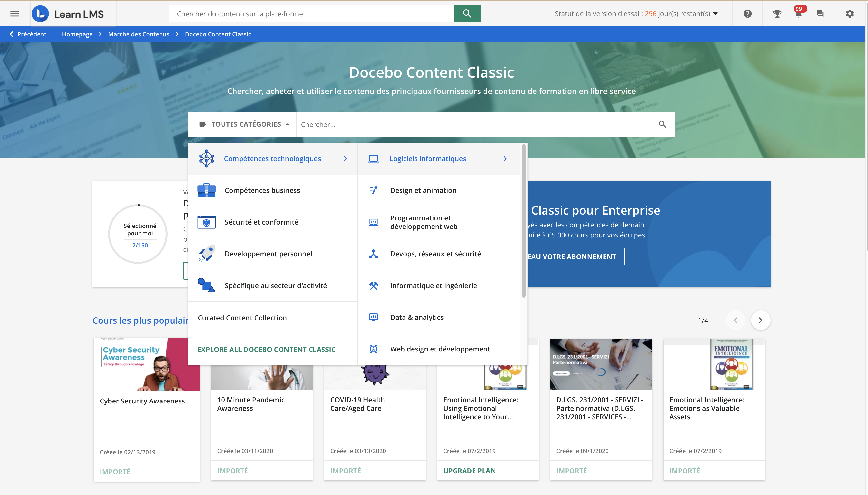Viewport: 868px width, 495px height.
Task: Click the 2/150 selected count
Action: [140, 245]
